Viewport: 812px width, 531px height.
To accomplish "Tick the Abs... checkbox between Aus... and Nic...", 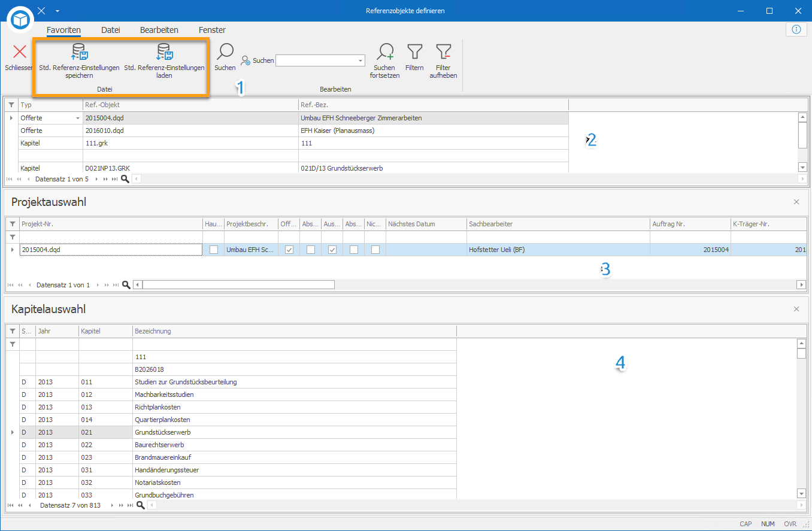I will click(x=354, y=250).
